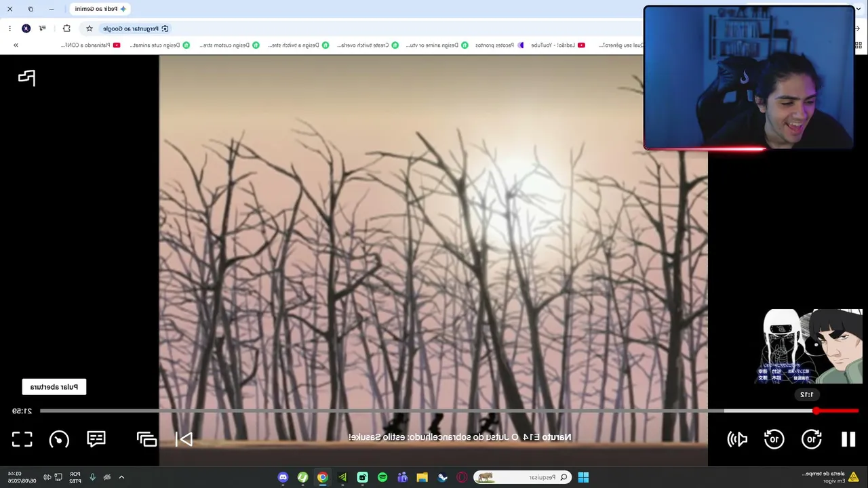Open the 'POR PTB2' keyboard language switcher

coord(75,477)
